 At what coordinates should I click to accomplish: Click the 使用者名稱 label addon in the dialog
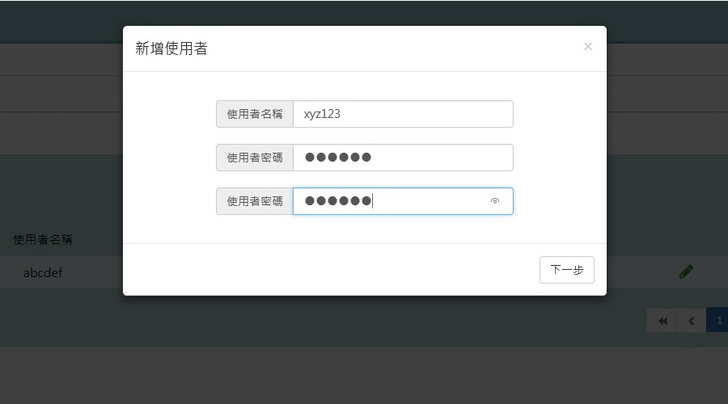255,114
